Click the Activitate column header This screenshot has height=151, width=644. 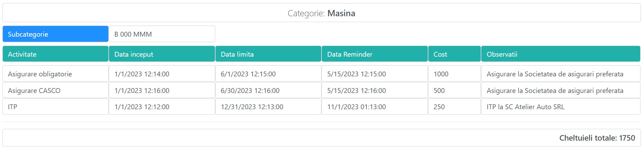click(x=55, y=54)
